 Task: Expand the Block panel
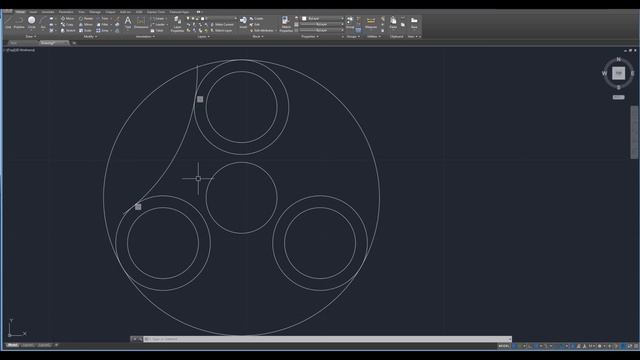click(x=258, y=36)
